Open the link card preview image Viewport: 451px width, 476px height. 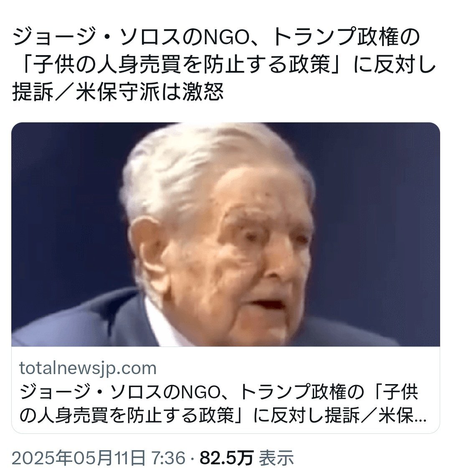point(225,234)
